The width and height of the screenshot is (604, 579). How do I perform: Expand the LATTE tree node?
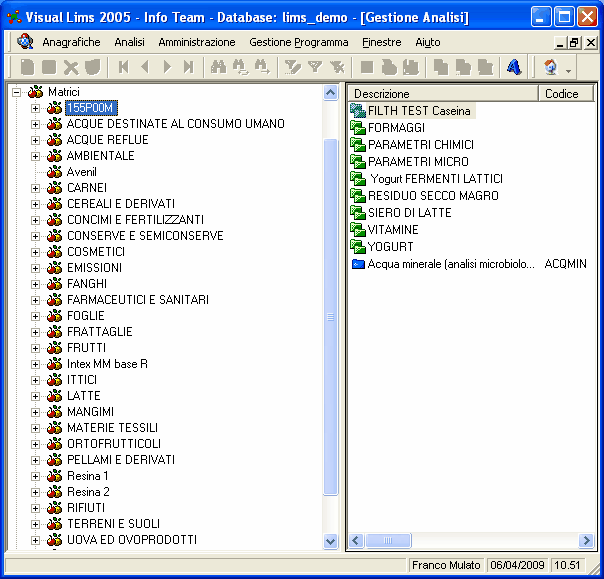35,396
